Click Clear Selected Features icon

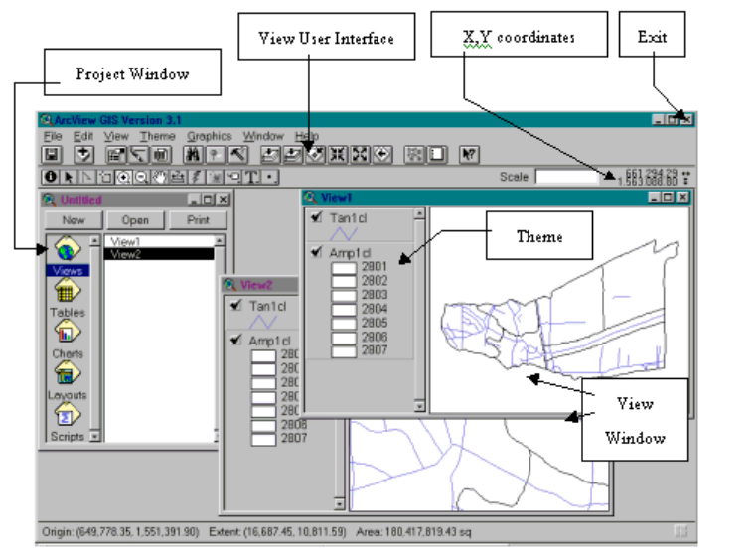click(437, 155)
